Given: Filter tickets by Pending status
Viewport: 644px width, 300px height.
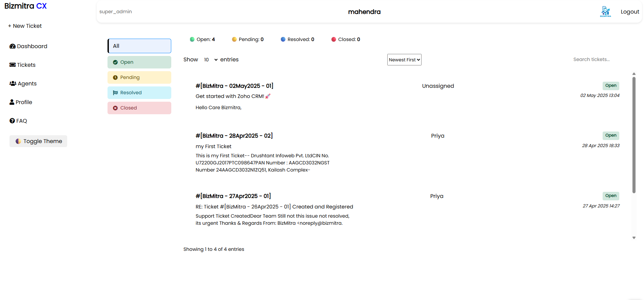Looking at the screenshot, I should tap(139, 78).
